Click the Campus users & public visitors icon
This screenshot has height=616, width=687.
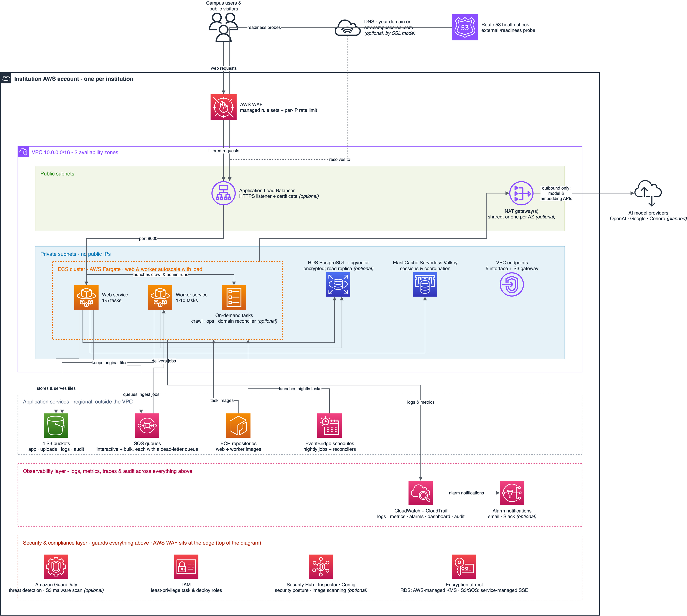pyautogui.click(x=223, y=27)
